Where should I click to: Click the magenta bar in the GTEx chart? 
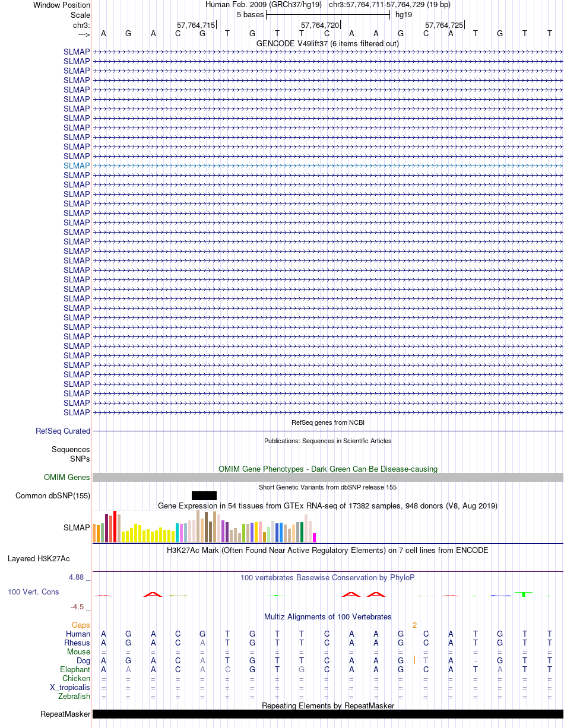coord(315,538)
